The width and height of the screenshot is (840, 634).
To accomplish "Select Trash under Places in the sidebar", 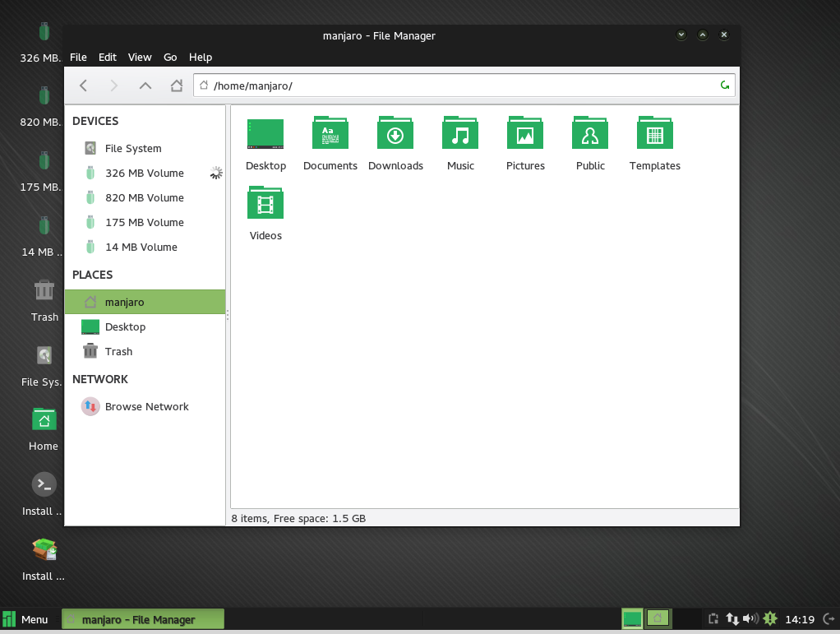I will pyautogui.click(x=145, y=352).
